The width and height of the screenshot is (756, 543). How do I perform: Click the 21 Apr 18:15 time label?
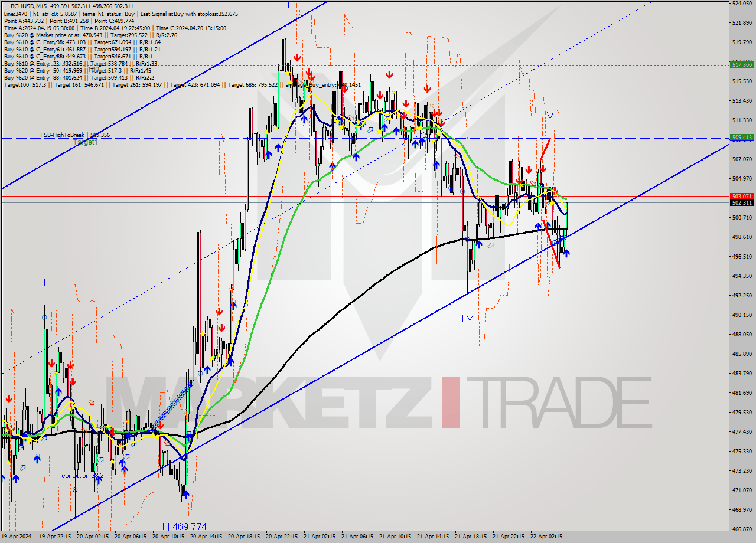click(471, 537)
